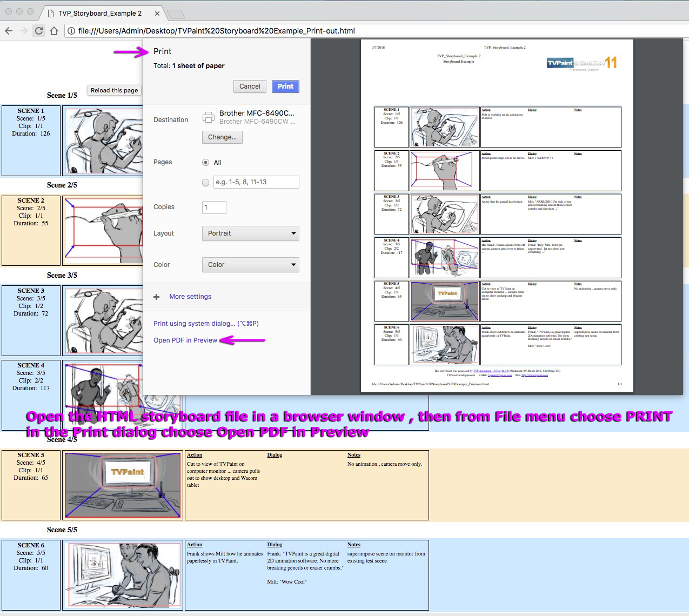Viewport: 689px width, 616px height.
Task: Open the Color mode dropdown
Action: [x=251, y=265]
